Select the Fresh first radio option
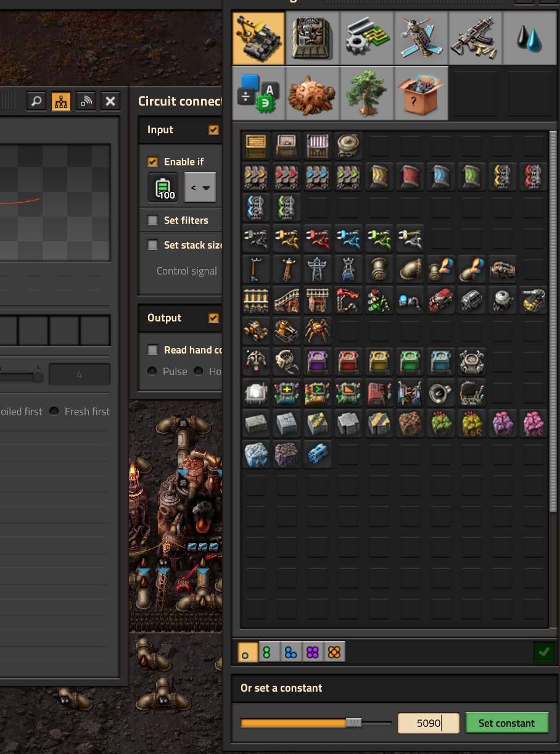 pyautogui.click(x=54, y=411)
